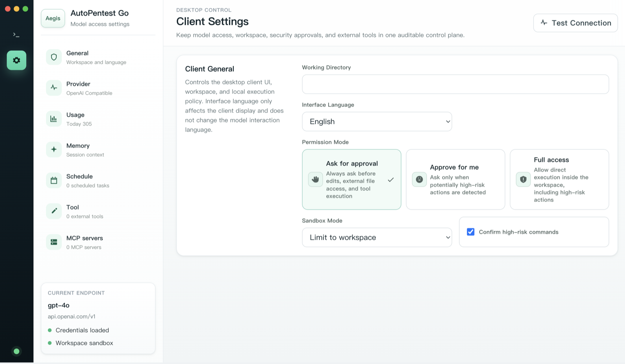
Task: Open the Usage settings section
Action: 98,119
